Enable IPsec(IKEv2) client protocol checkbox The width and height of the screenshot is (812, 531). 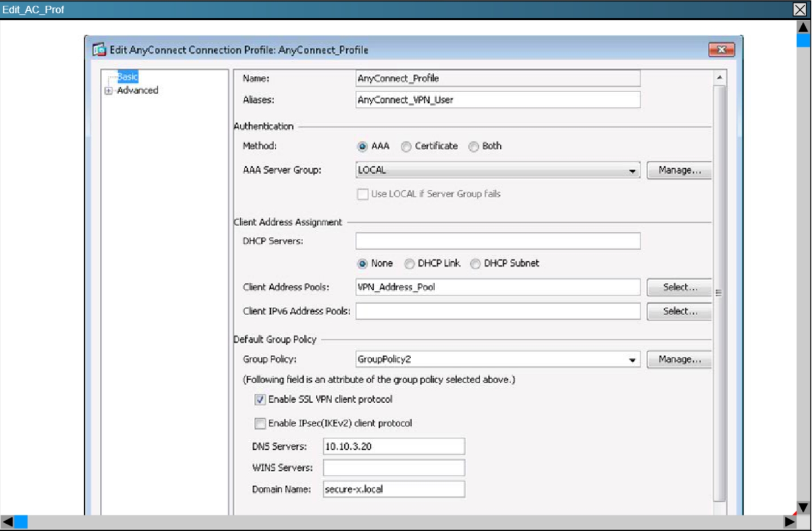[x=260, y=423]
